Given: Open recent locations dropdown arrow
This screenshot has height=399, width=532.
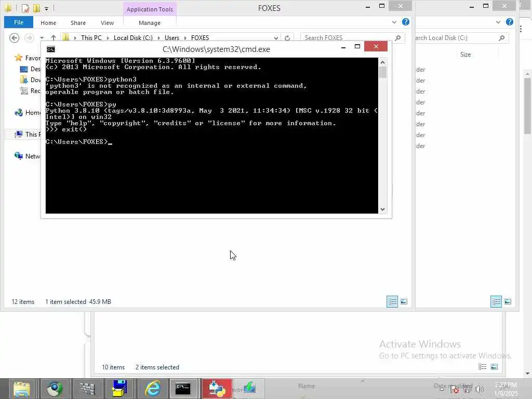Looking at the screenshot, I should click(42, 37).
